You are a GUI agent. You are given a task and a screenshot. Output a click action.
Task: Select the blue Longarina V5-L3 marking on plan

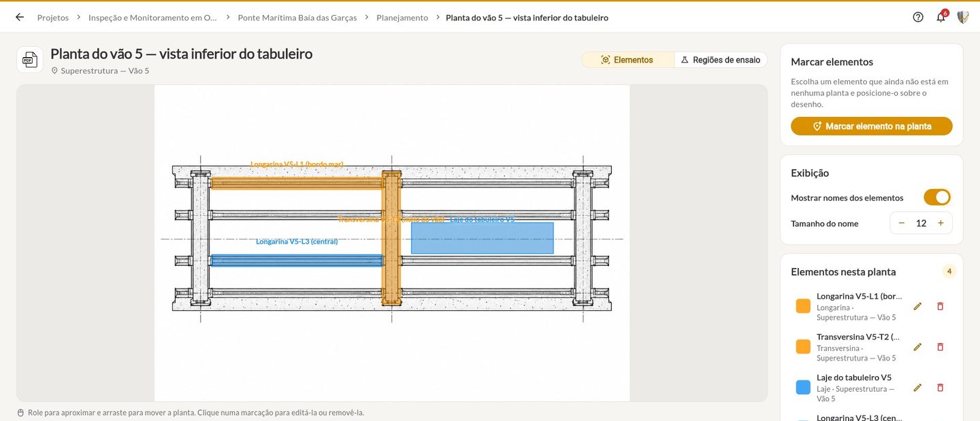pos(297,260)
